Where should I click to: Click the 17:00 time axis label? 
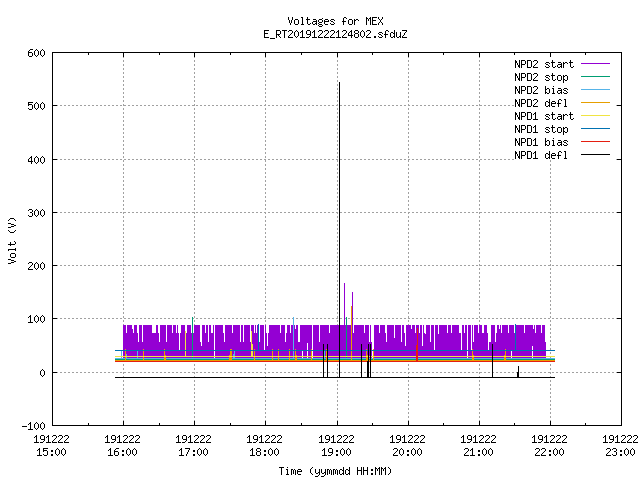tap(193, 452)
